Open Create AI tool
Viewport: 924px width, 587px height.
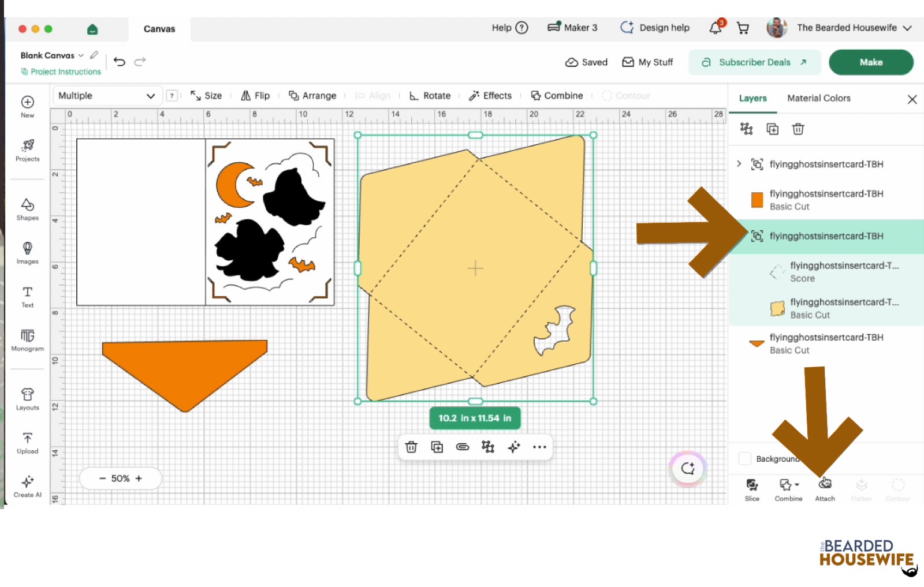pos(27,486)
